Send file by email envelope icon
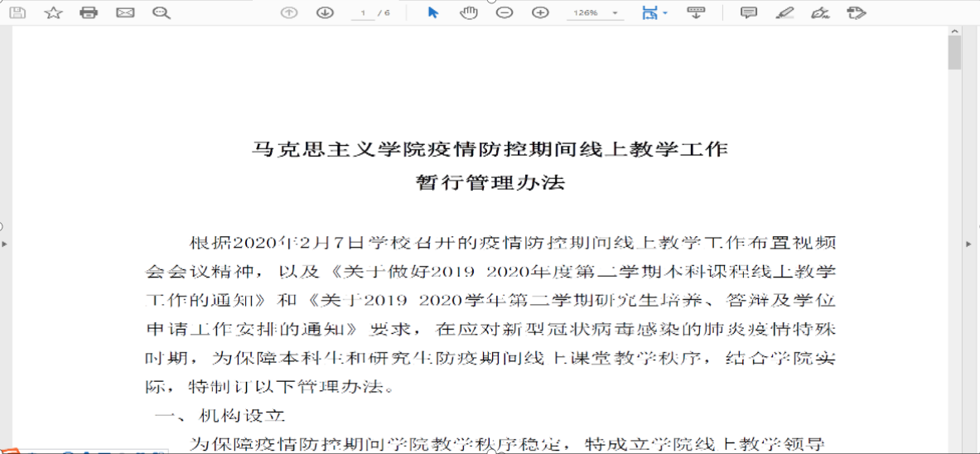The width and height of the screenshot is (980, 454). pyautogui.click(x=125, y=12)
